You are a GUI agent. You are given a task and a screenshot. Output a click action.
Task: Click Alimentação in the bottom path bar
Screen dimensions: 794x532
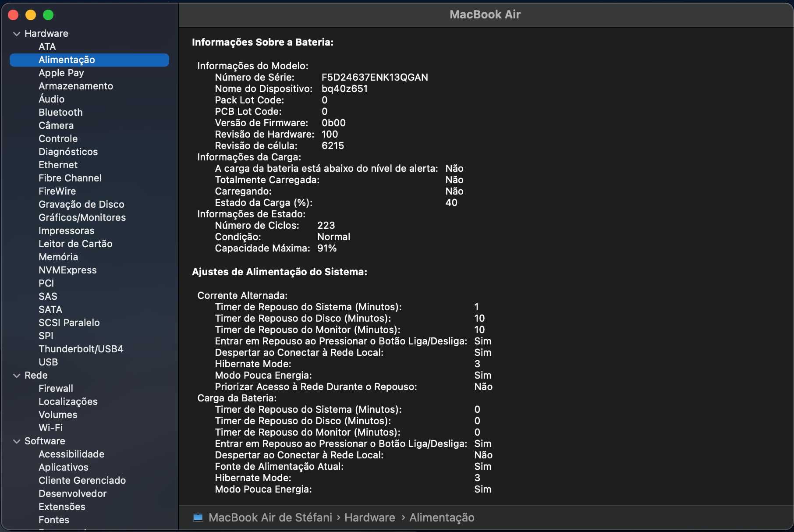pyautogui.click(x=442, y=518)
